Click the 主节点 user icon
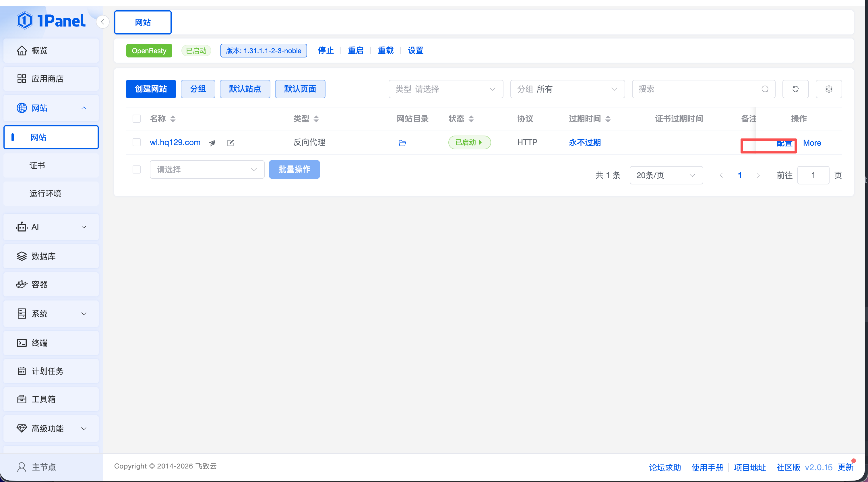The image size is (868, 482). point(22,467)
